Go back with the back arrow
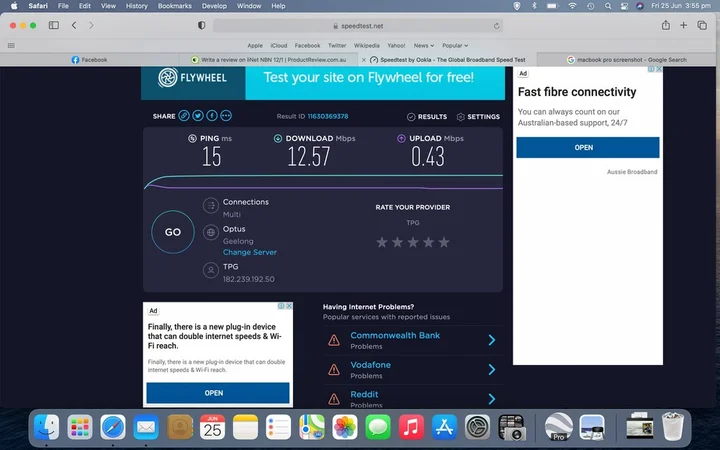The width and height of the screenshot is (720, 450). click(74, 25)
